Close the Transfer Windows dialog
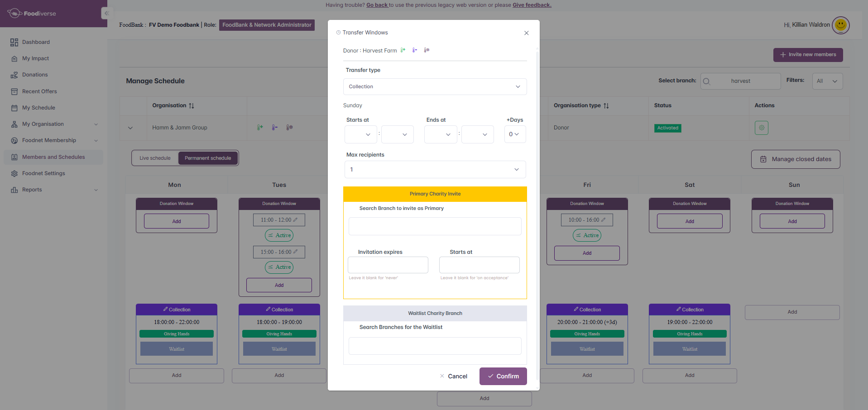This screenshot has height=410, width=868. pos(526,33)
